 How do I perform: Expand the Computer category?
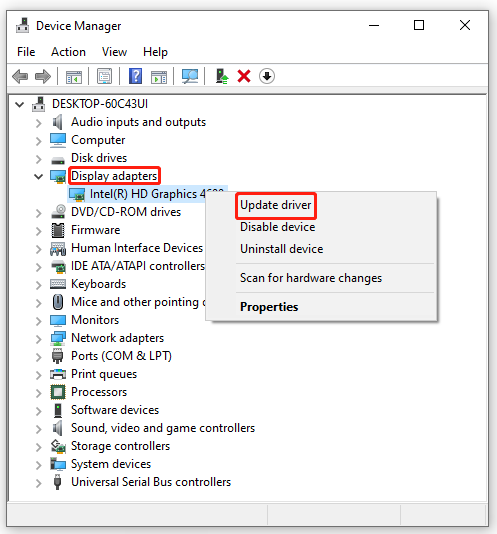tap(38, 141)
